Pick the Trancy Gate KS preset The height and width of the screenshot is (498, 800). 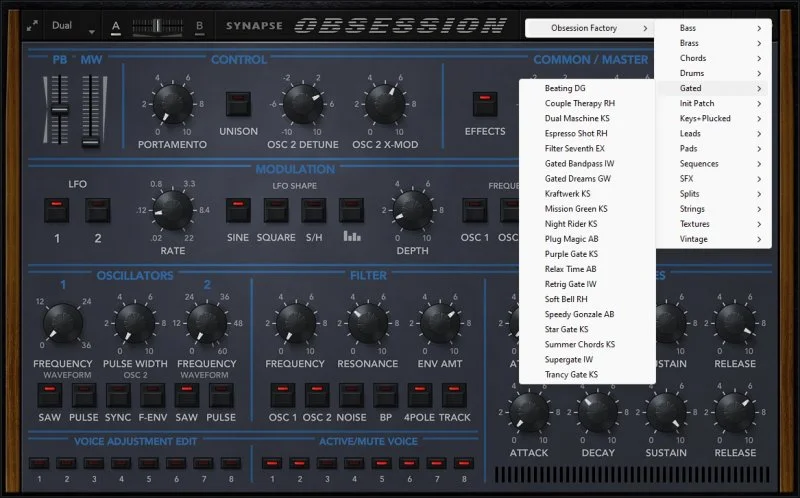(587, 375)
